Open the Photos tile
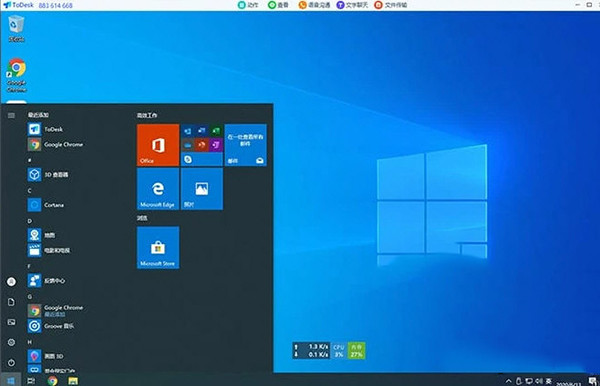Viewport: 600px width, 386px height. [202, 189]
